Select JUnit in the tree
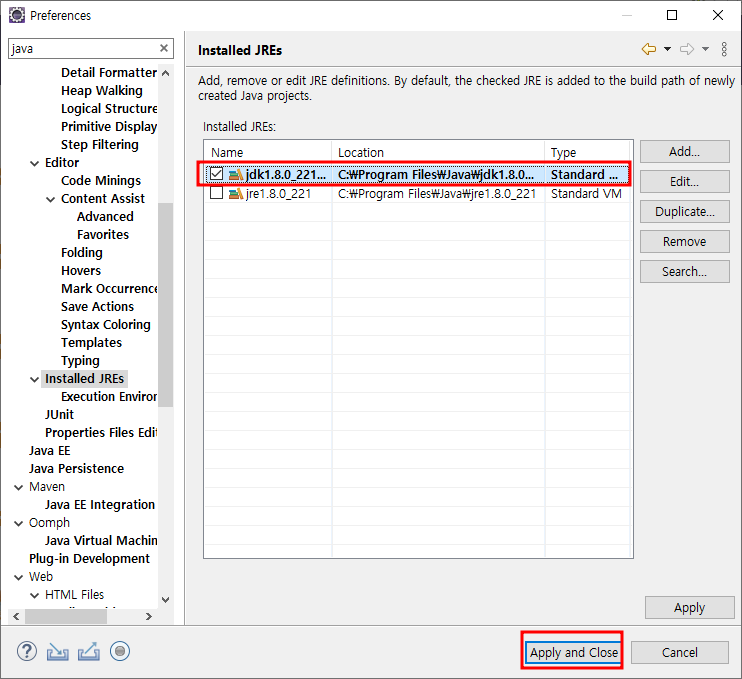742x679 pixels. coord(59,414)
